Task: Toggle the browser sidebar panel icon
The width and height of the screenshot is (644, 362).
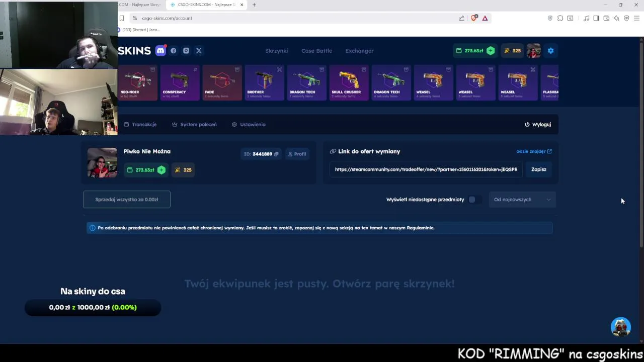Action: click(596, 18)
